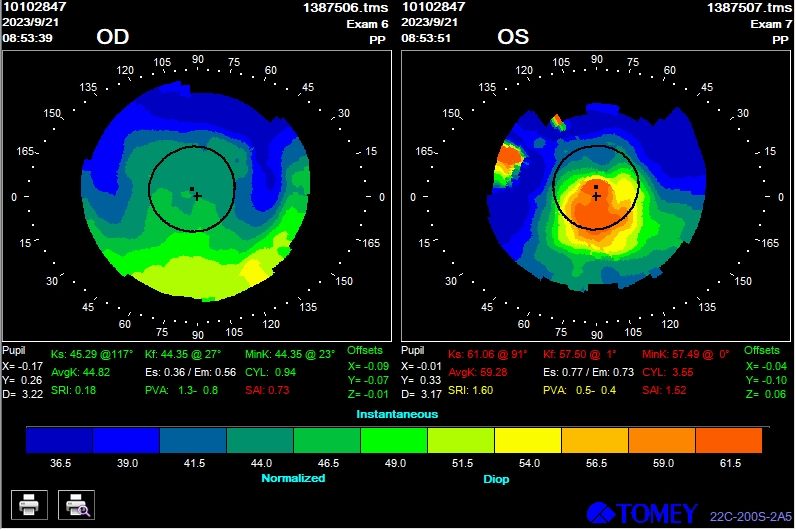Click the 44.0 teal green color swatch
Viewport: 796px width, 531px height.
click(259, 440)
